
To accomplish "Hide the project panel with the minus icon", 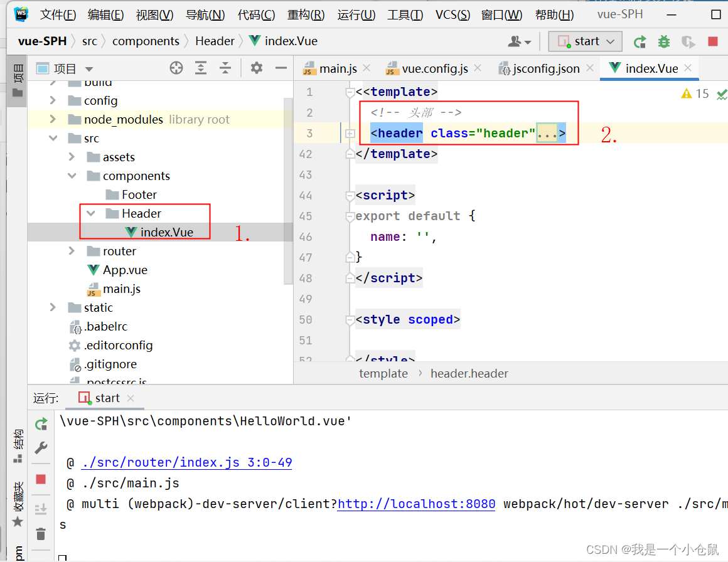I will [x=281, y=68].
